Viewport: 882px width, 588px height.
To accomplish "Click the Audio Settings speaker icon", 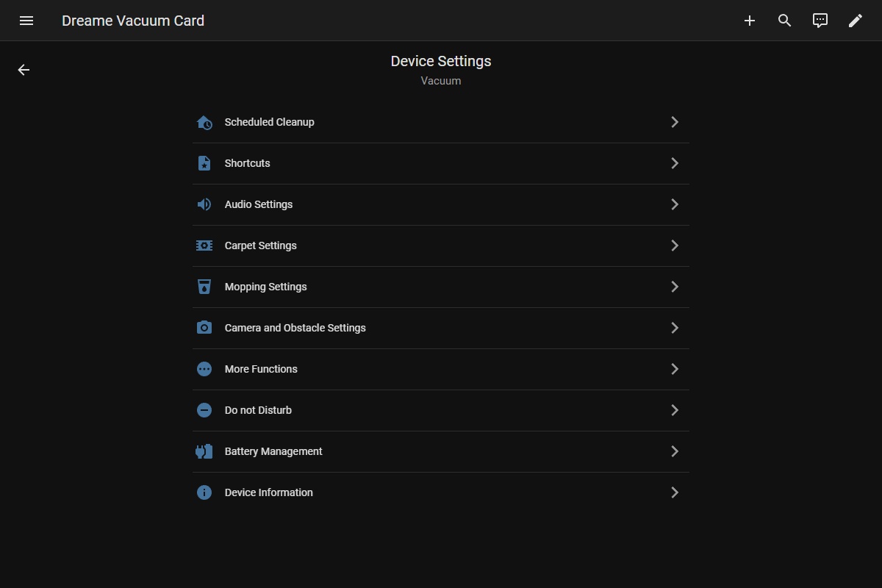I will [x=204, y=204].
